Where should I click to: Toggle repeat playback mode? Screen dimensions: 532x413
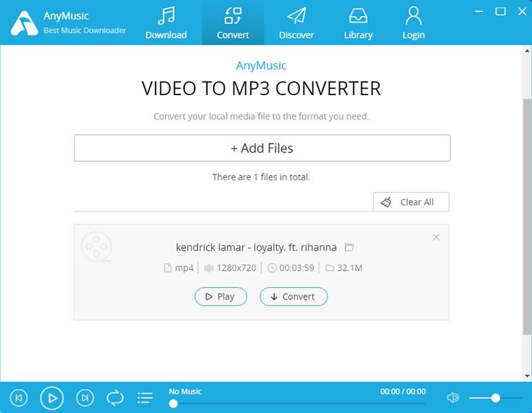(x=114, y=397)
